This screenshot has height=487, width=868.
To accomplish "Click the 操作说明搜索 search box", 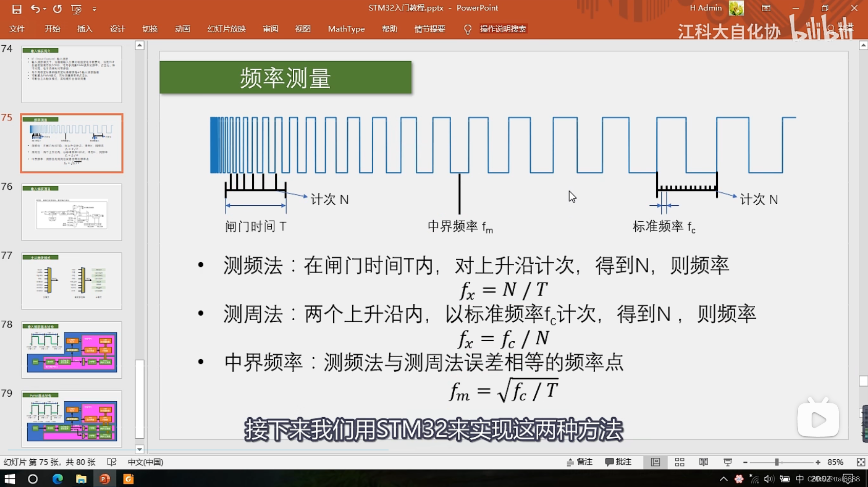I will [x=503, y=29].
